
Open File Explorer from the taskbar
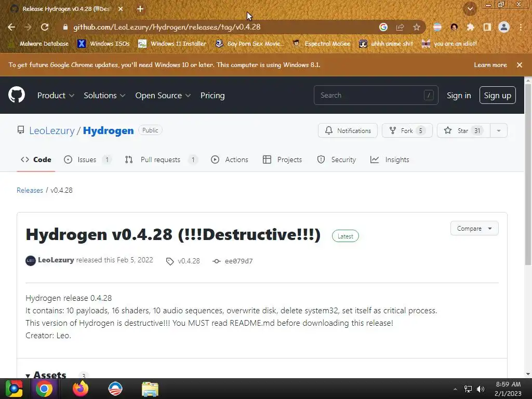coord(150,389)
